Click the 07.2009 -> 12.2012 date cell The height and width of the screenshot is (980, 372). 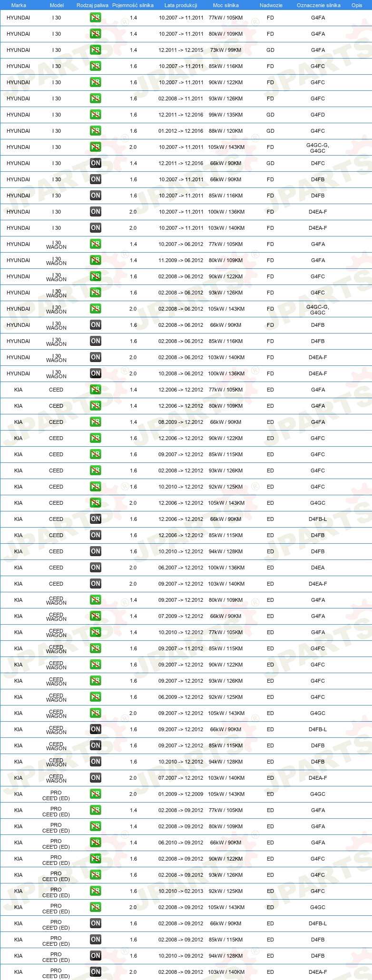click(181, 616)
